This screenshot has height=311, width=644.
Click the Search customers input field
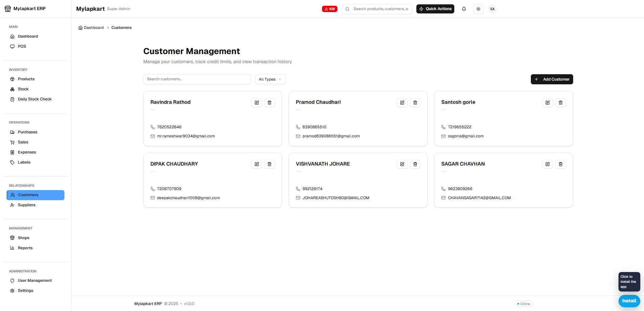(197, 79)
